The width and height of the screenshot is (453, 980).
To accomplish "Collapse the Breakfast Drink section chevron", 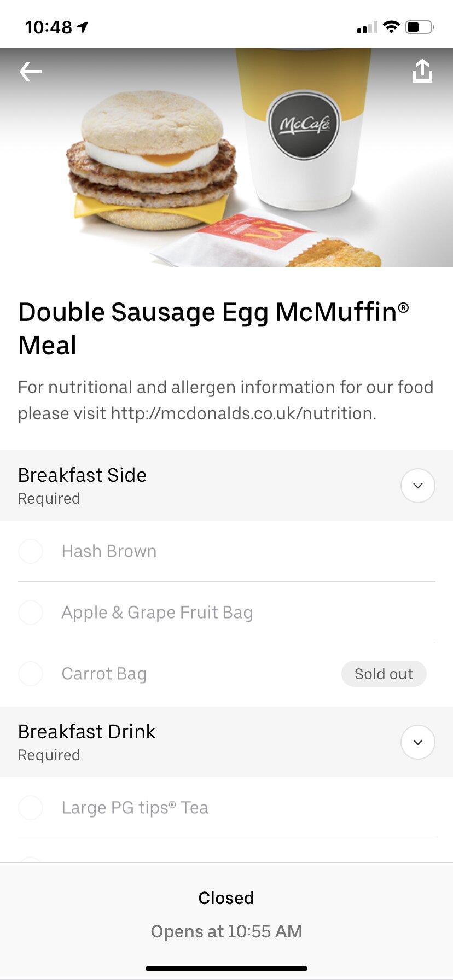I will [x=418, y=742].
